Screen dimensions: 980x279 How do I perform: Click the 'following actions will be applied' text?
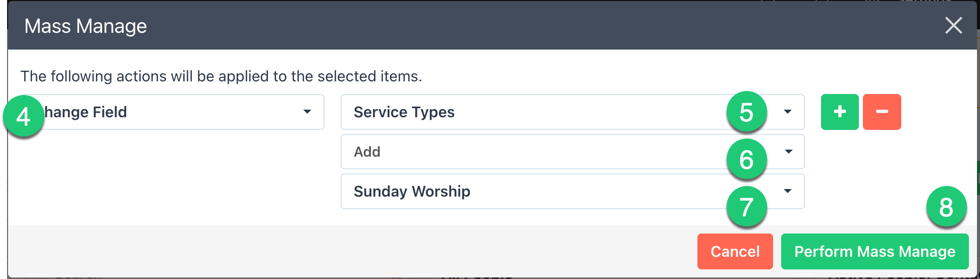[x=221, y=76]
